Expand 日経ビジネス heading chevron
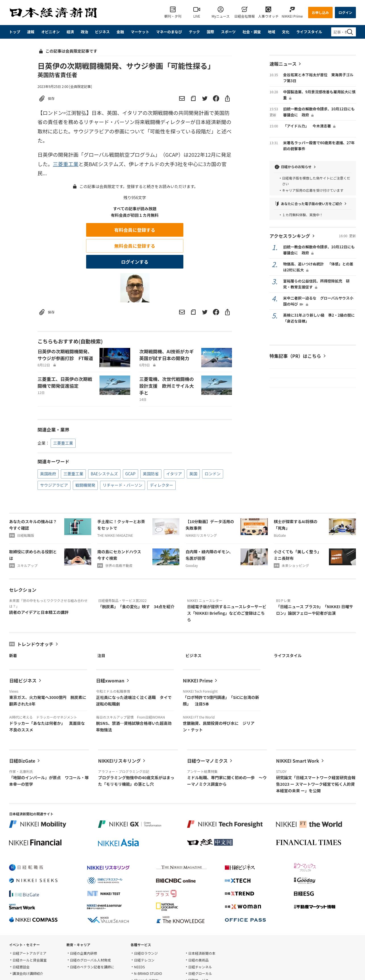 (40, 681)
